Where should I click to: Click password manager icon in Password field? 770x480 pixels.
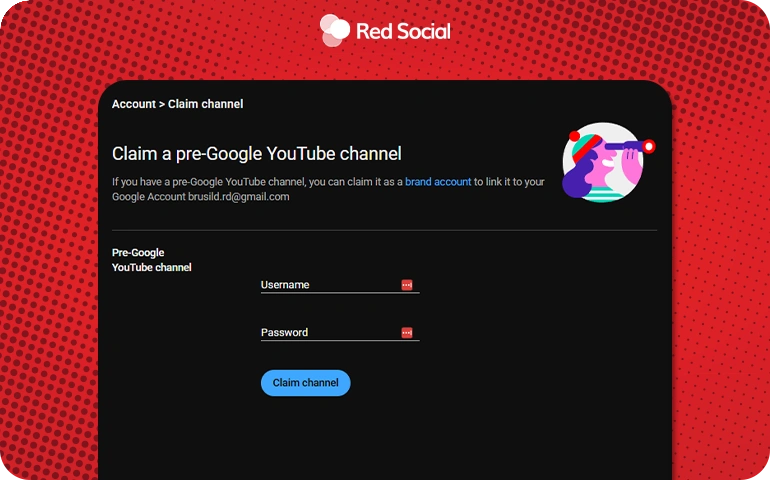click(x=407, y=333)
